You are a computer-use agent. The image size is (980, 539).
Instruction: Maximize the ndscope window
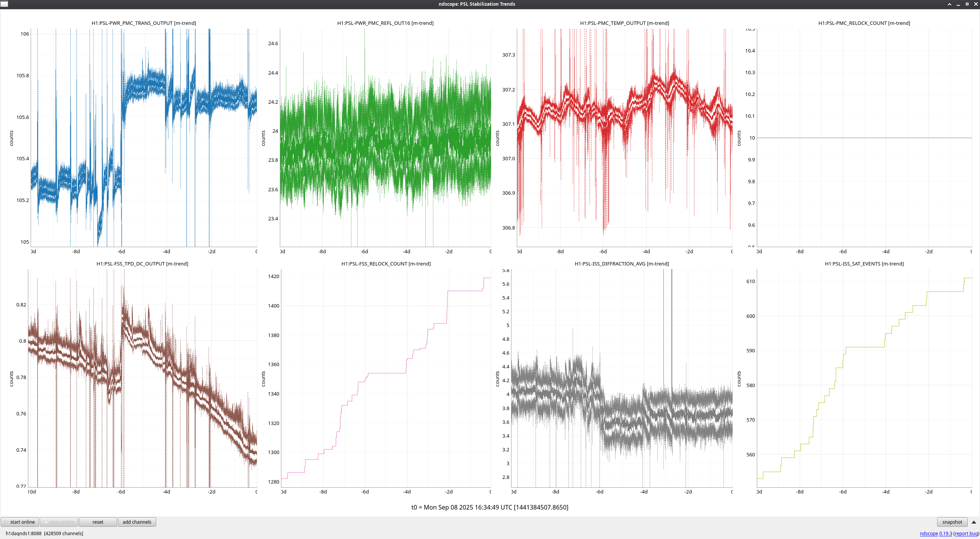coord(967,4)
